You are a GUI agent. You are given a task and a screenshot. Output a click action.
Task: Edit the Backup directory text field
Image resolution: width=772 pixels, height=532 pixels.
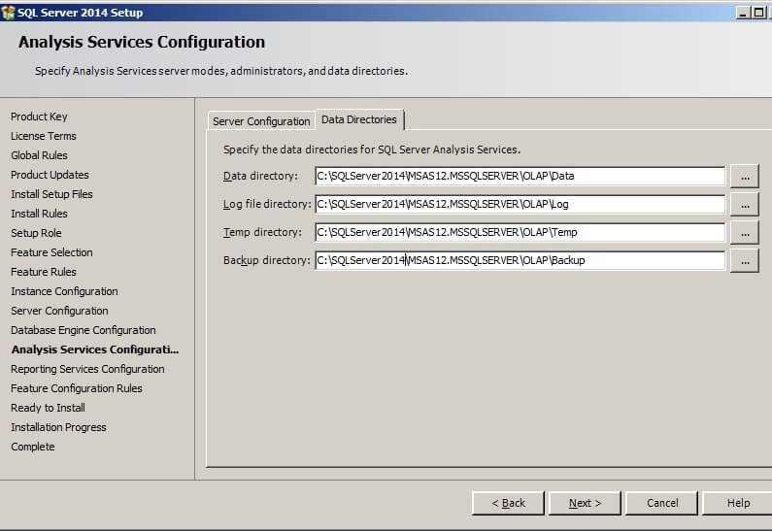520,261
